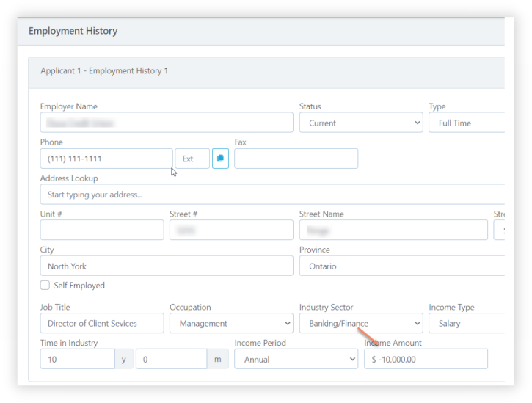532x403 pixels.
Task: Focus the phone Ext field
Action: click(192, 159)
